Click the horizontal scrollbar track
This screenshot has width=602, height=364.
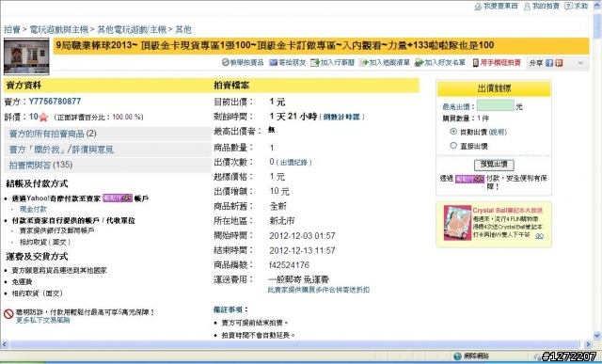point(293,344)
